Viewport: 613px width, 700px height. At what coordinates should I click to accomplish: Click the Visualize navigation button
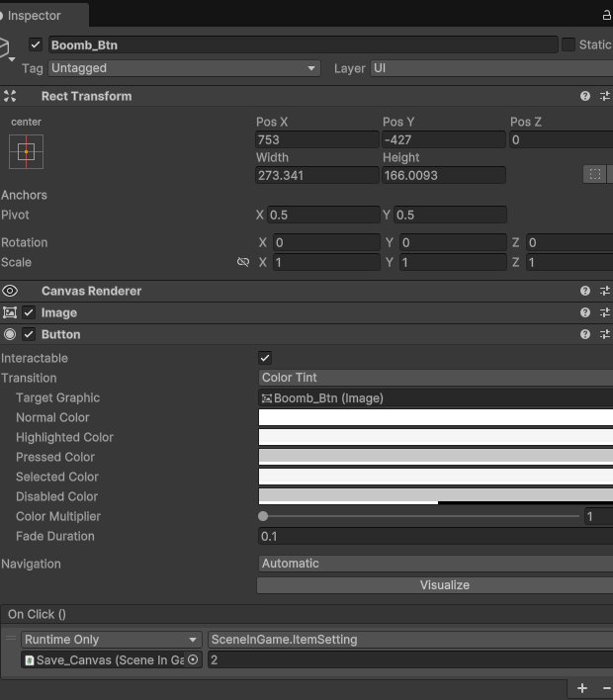(x=435, y=585)
